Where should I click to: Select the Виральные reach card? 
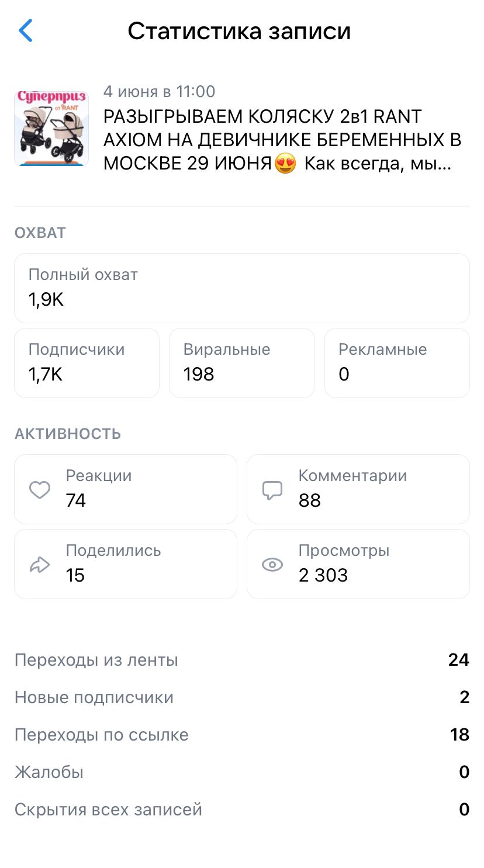[241, 362]
